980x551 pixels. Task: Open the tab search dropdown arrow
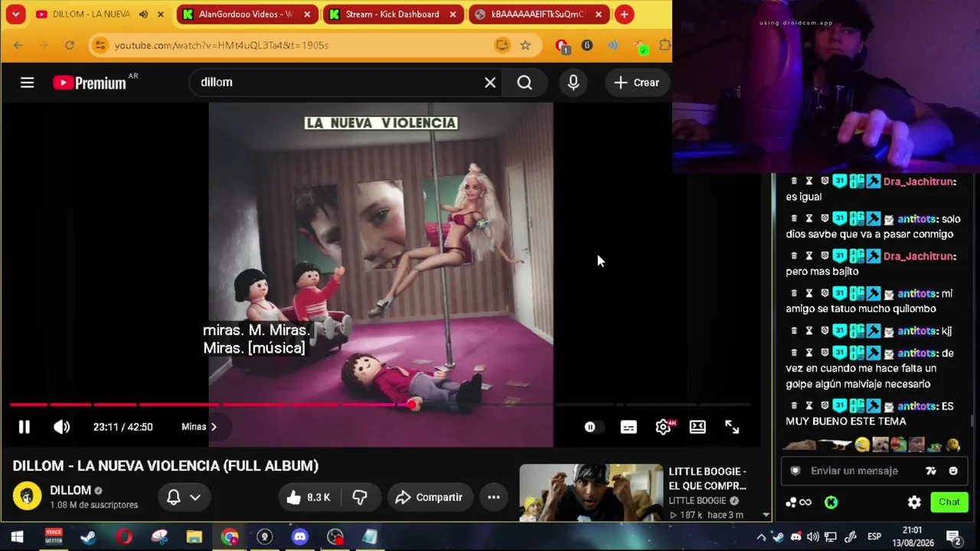(x=15, y=15)
